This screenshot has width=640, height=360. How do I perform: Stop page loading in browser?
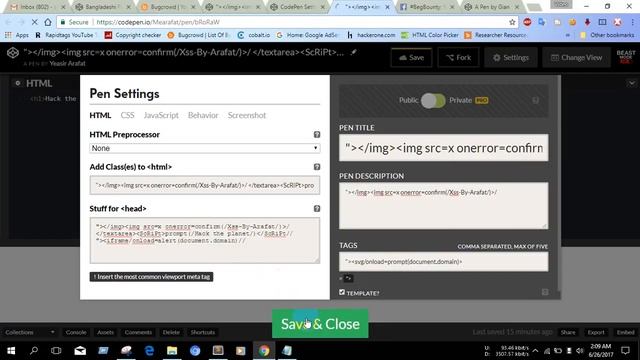tap(34, 22)
